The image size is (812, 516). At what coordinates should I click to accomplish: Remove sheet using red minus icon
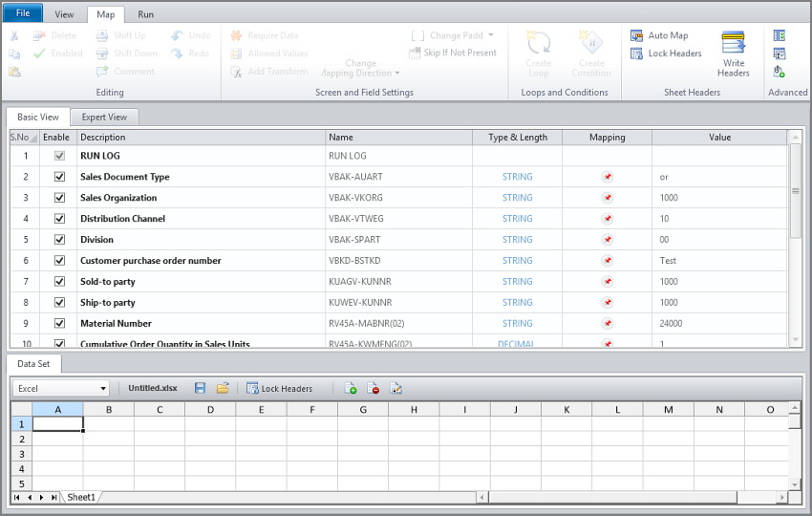coord(374,389)
